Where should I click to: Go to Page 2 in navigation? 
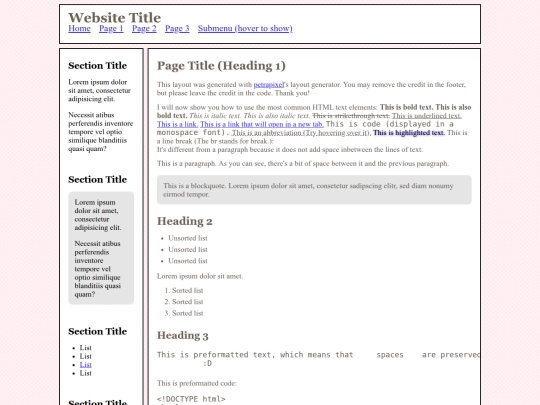click(x=144, y=29)
